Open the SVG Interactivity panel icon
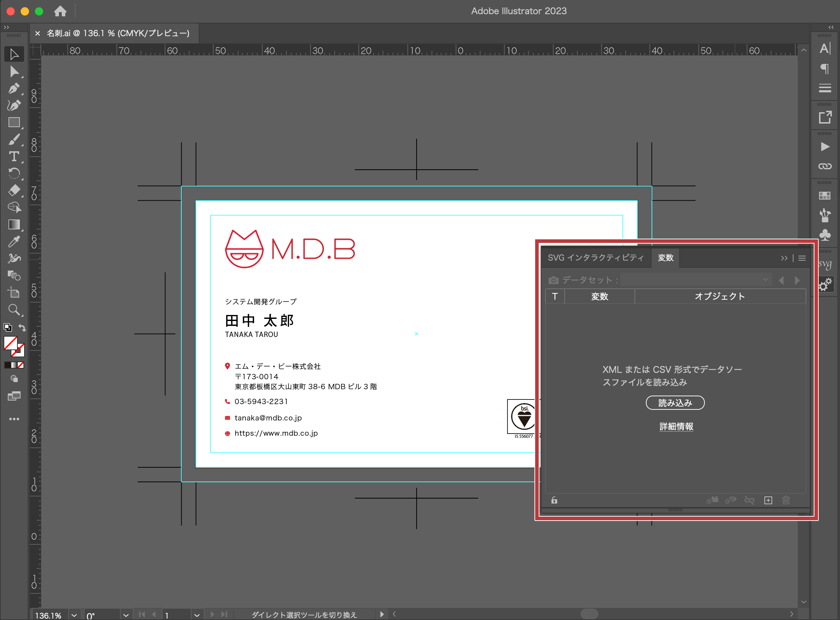This screenshot has width=840, height=620. 825,264
